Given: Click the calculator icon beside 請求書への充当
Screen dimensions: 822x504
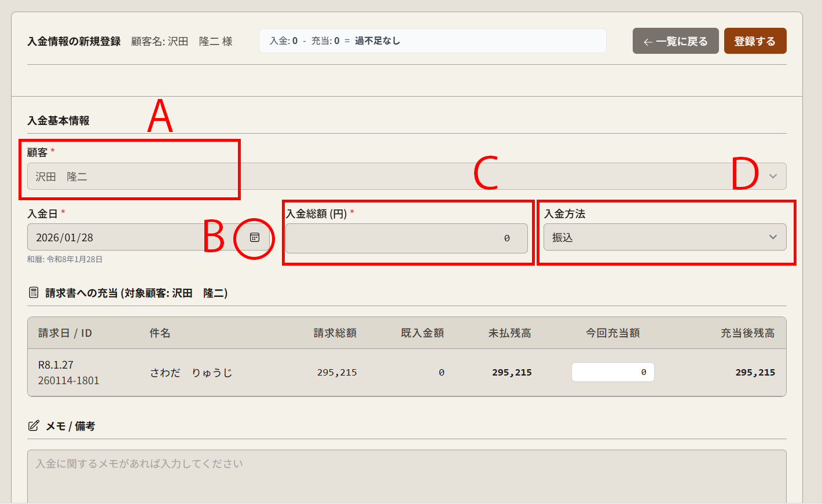Looking at the screenshot, I should [x=34, y=293].
